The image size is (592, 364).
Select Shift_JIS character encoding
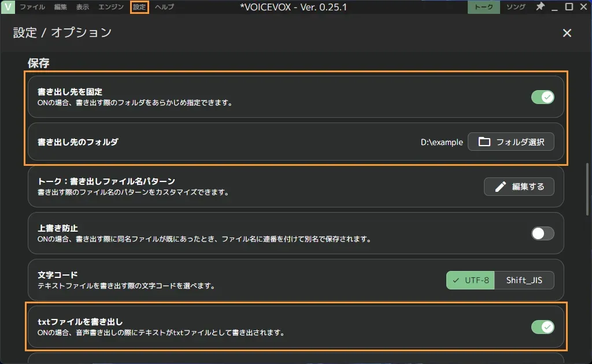[524, 280]
